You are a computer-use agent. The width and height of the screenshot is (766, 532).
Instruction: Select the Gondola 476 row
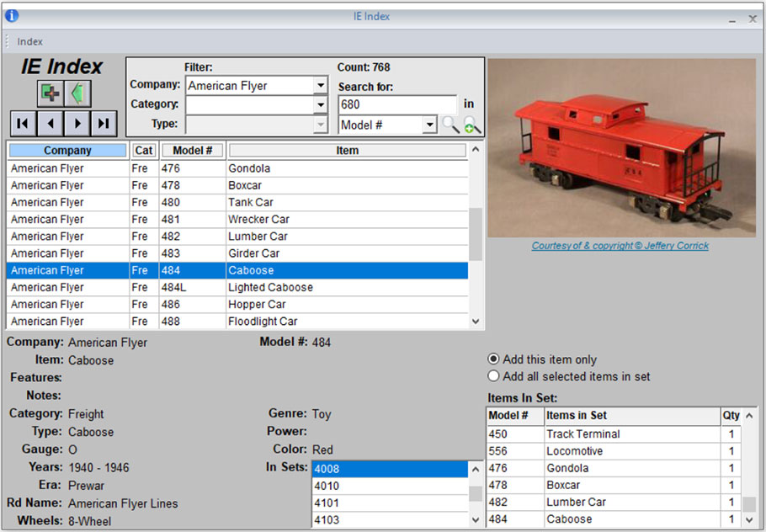coord(237,168)
